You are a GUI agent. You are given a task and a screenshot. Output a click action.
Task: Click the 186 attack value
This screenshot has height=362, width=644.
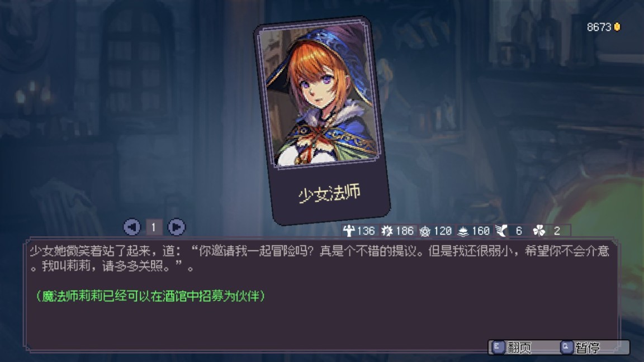[405, 231]
